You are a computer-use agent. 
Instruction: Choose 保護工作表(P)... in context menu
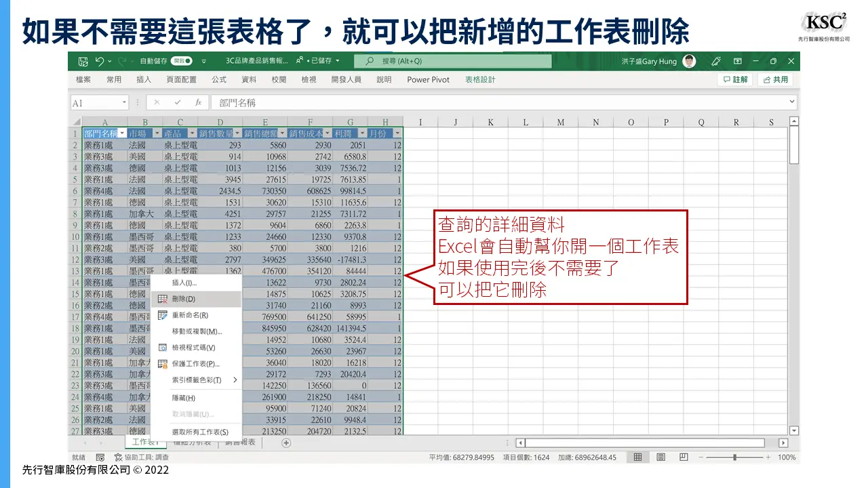click(196, 364)
